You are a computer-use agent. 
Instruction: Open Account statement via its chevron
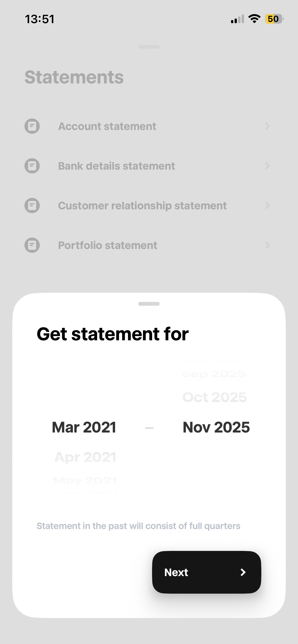tap(267, 126)
